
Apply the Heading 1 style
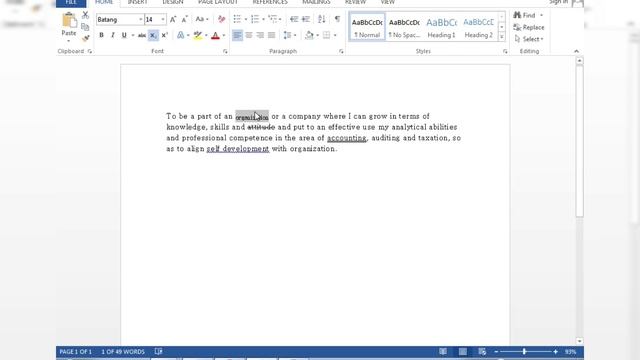tap(441, 27)
